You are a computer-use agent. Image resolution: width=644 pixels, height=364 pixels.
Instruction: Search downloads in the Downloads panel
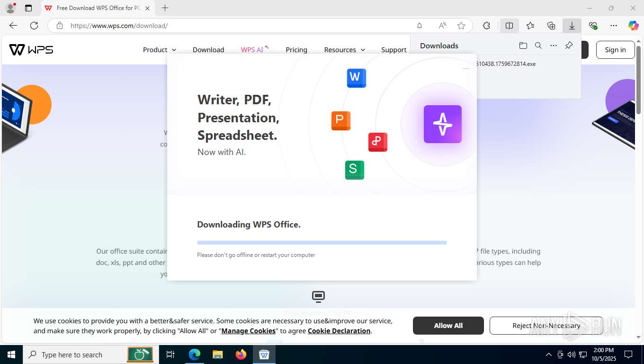[538, 45]
